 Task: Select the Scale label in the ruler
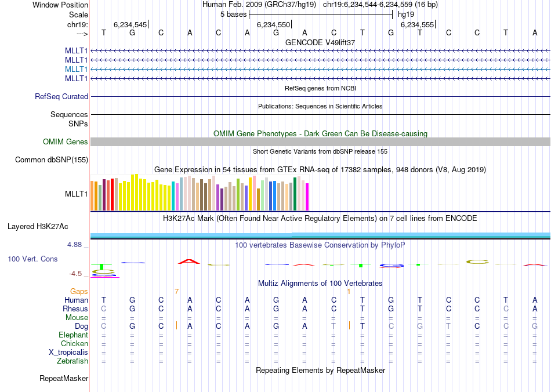coord(78,14)
